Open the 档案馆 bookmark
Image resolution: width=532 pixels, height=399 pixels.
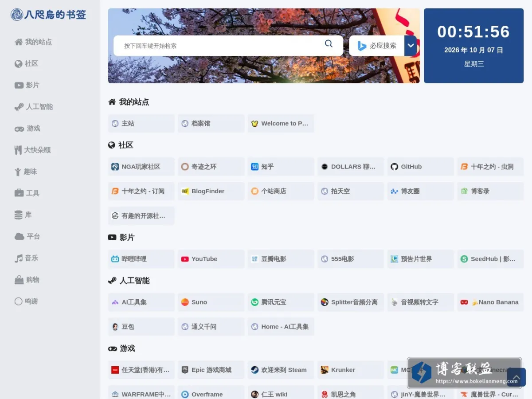point(211,123)
